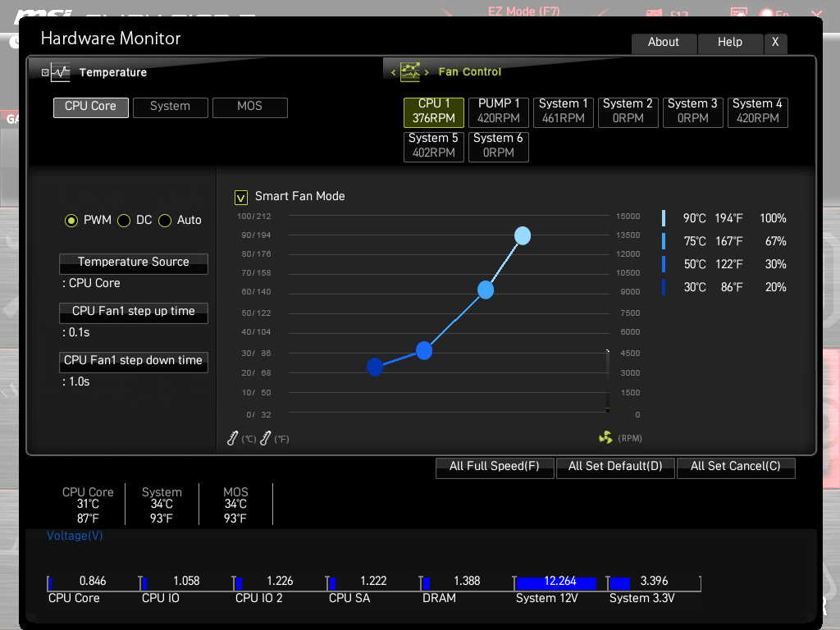840x630 pixels.
Task: Select the Auto fan mode radio button
Action: [165, 221]
